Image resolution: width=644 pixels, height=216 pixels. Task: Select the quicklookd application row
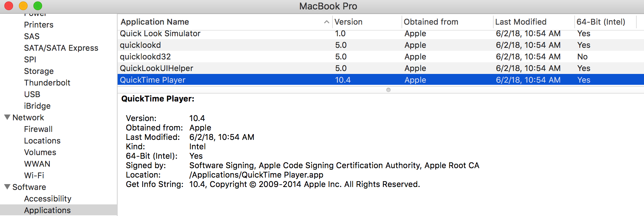click(x=380, y=45)
